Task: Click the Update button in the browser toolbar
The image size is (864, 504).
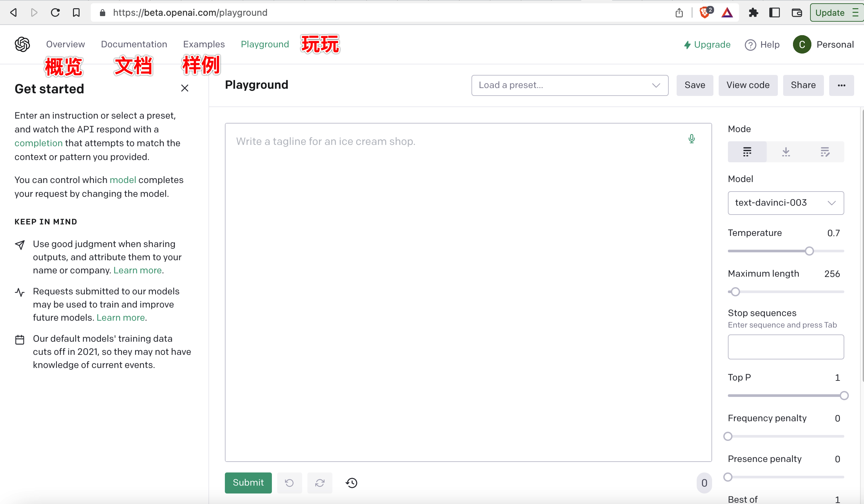Action: (830, 12)
